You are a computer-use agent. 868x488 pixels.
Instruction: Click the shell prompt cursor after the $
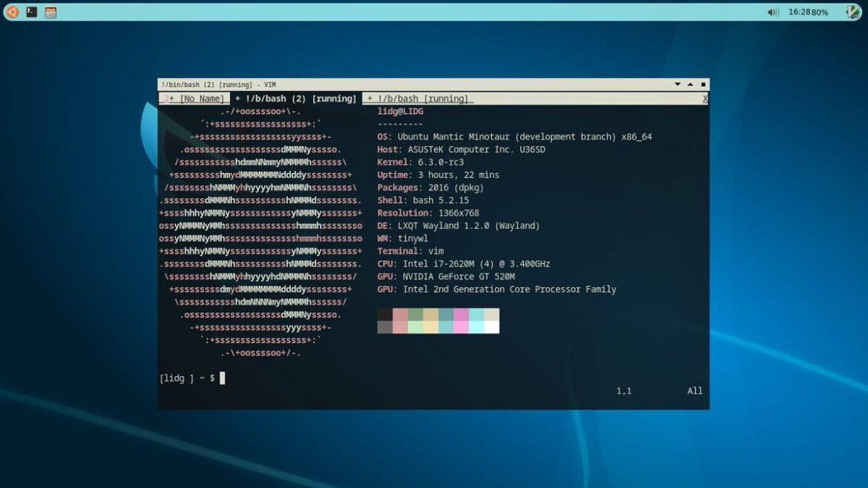click(x=222, y=378)
